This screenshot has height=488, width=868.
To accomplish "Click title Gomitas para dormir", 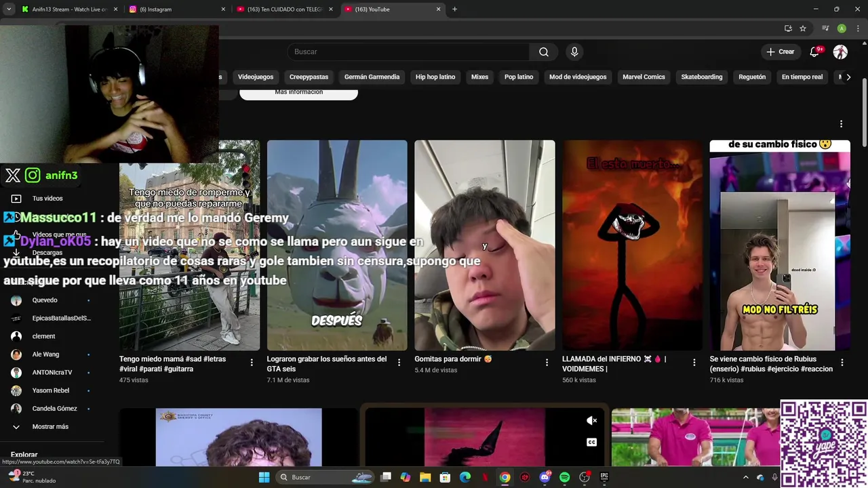I will coord(453,359).
